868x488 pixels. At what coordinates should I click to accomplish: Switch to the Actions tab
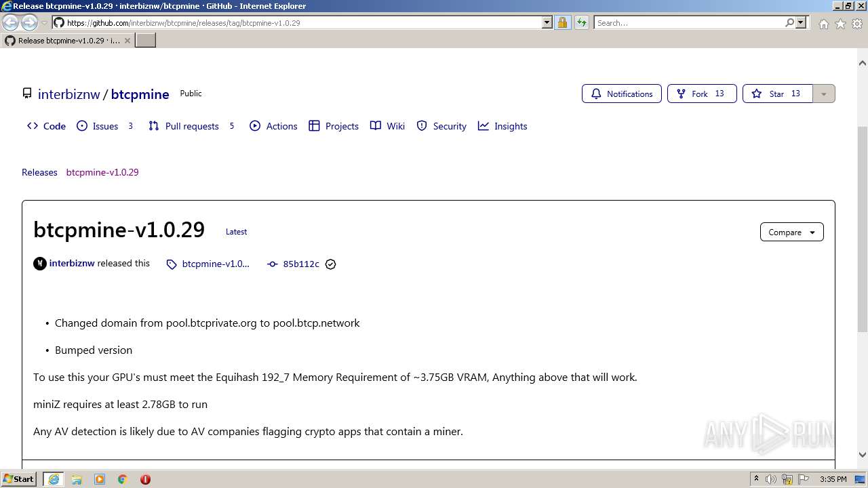click(x=273, y=126)
